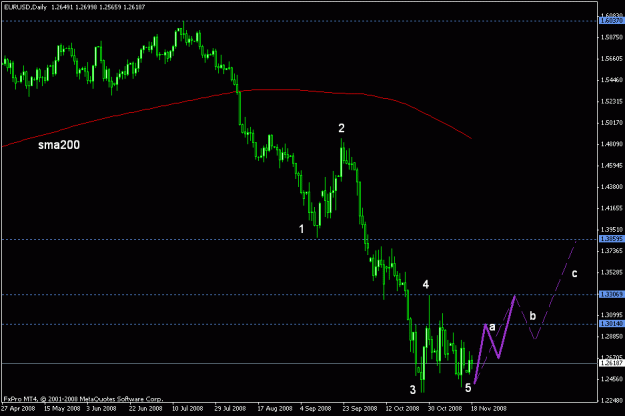Click the 'sma200' text label
Screen dimensions: 625x416
[x=59, y=145]
